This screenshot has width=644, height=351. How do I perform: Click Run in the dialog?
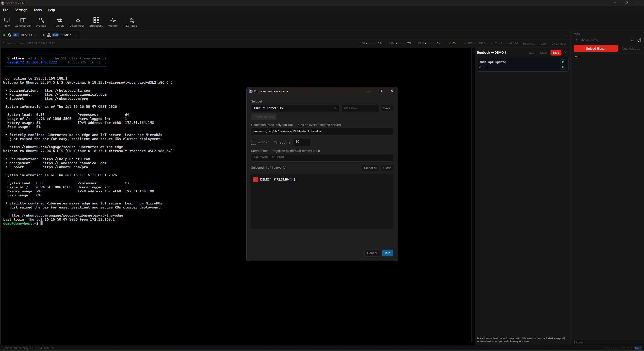(x=387, y=253)
